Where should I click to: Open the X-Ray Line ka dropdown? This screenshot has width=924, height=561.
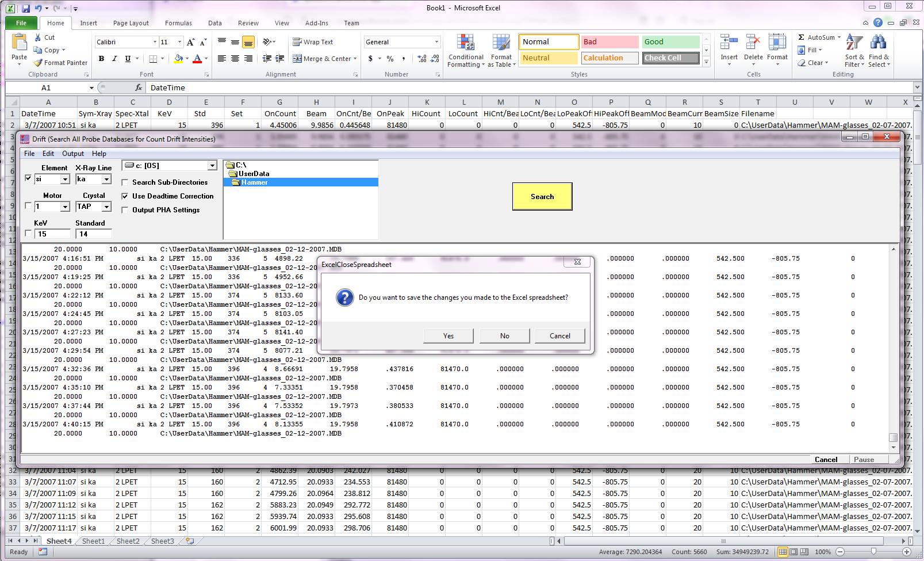(106, 180)
